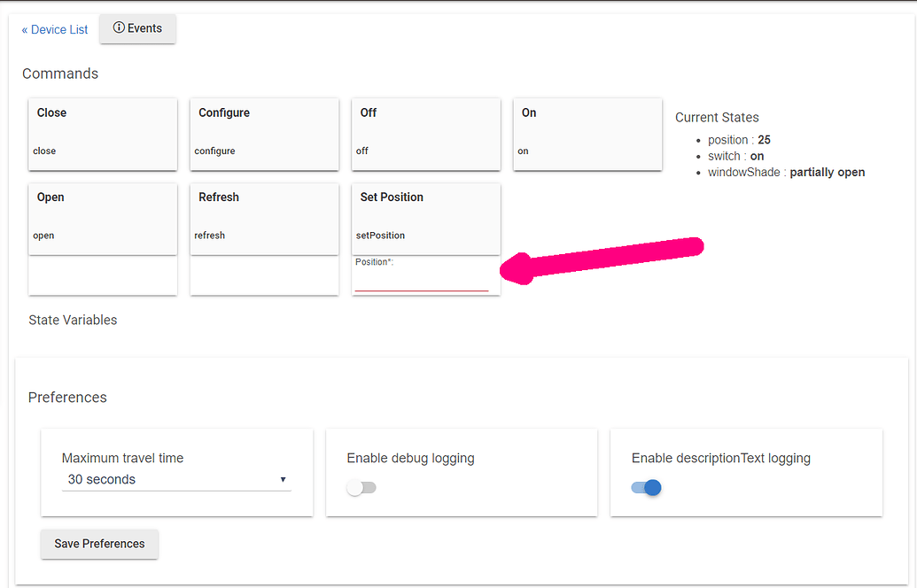Save the device preferences
This screenshot has width=917, height=588.
tap(99, 544)
